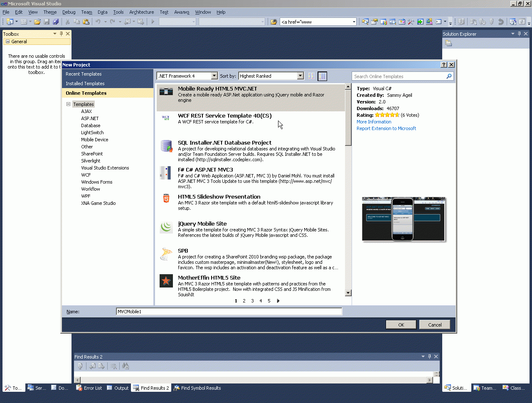Switch template list to Small Icons view
The width and height of the screenshot is (532, 403).
pyautogui.click(x=311, y=76)
